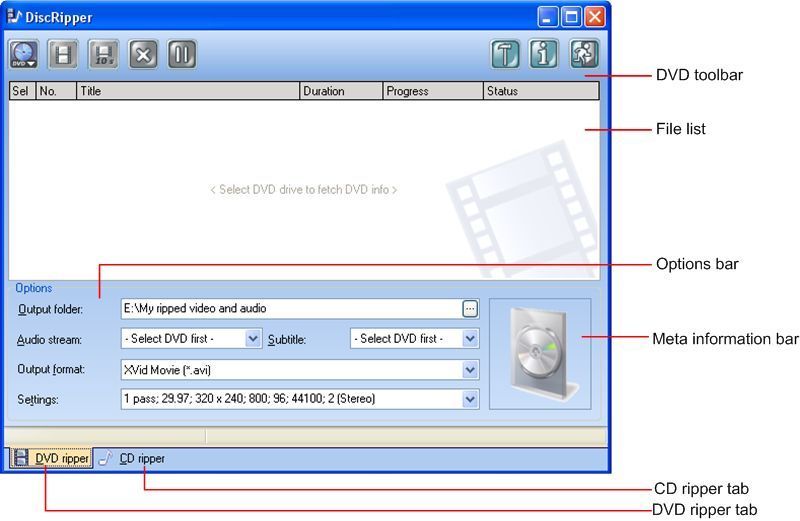Click the pause toolbar icon
The height and width of the screenshot is (521, 800).
[182, 54]
